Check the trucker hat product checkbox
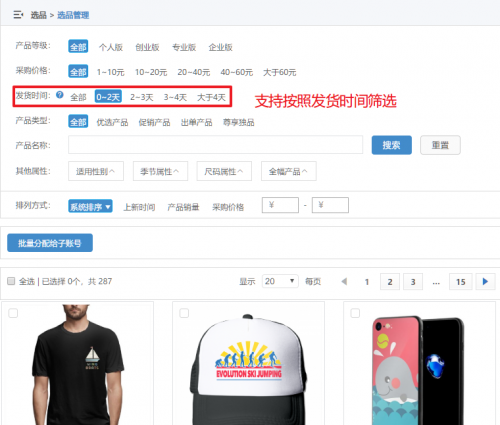Screen dimensions: 500x425 [x=184, y=313]
